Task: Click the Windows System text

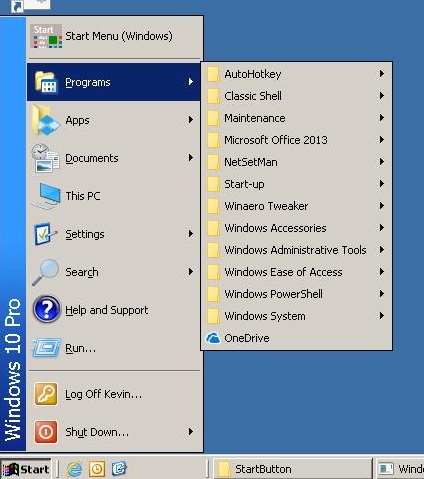Action: pyautogui.click(x=265, y=316)
